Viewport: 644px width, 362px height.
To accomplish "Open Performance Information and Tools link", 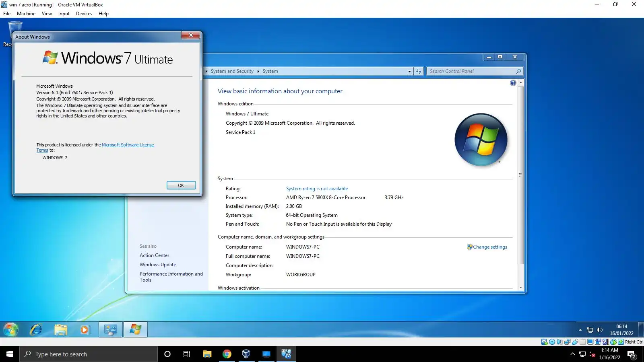I will 171,277.
